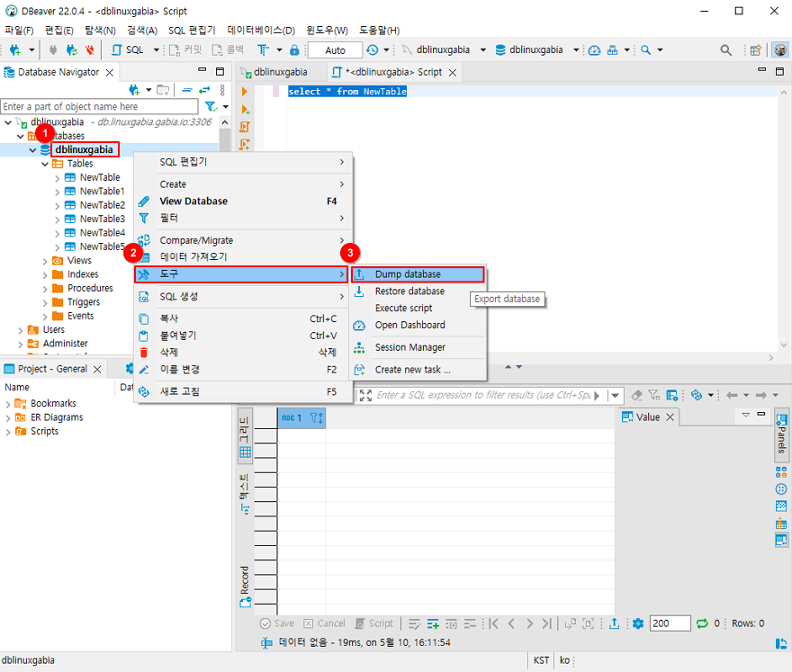The image size is (792, 672).
Task: Click collapse all icon in navigator
Action: tap(187, 90)
